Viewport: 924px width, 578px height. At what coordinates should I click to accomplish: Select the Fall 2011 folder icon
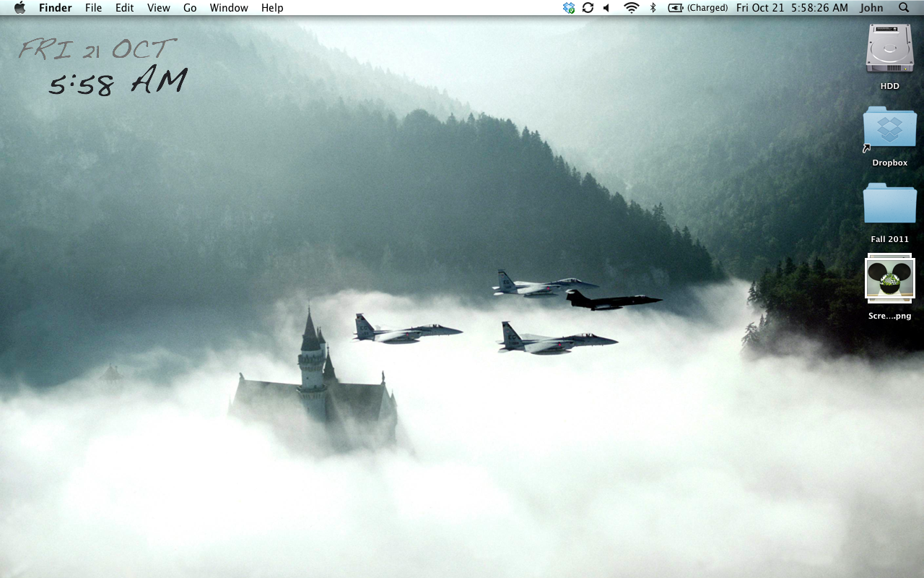[x=890, y=203]
